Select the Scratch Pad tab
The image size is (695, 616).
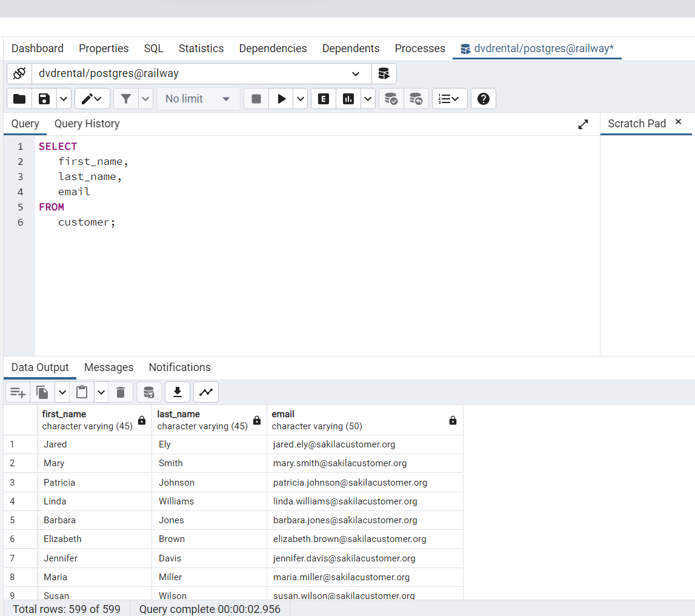click(x=637, y=124)
